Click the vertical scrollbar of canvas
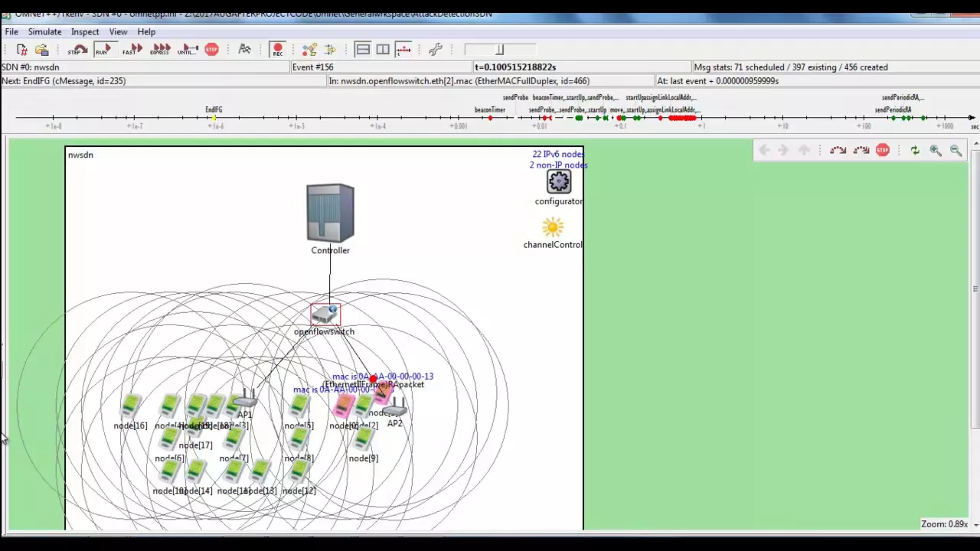The width and height of the screenshot is (980, 551). click(975, 289)
